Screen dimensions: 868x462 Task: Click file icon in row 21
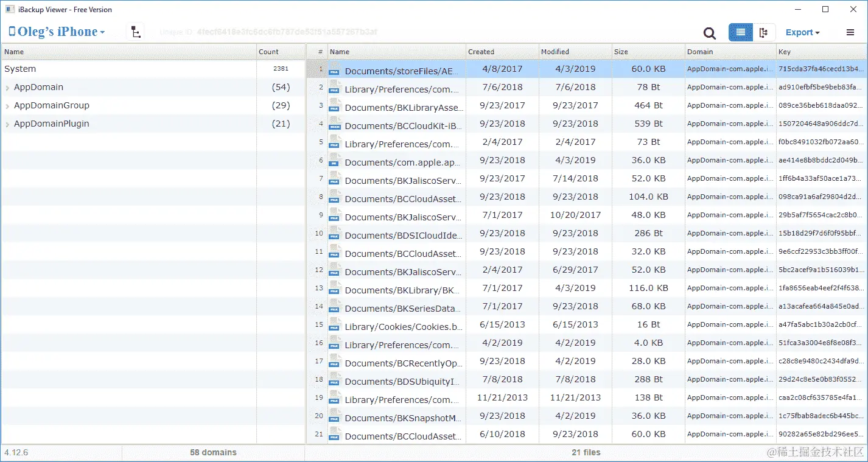[335, 434]
